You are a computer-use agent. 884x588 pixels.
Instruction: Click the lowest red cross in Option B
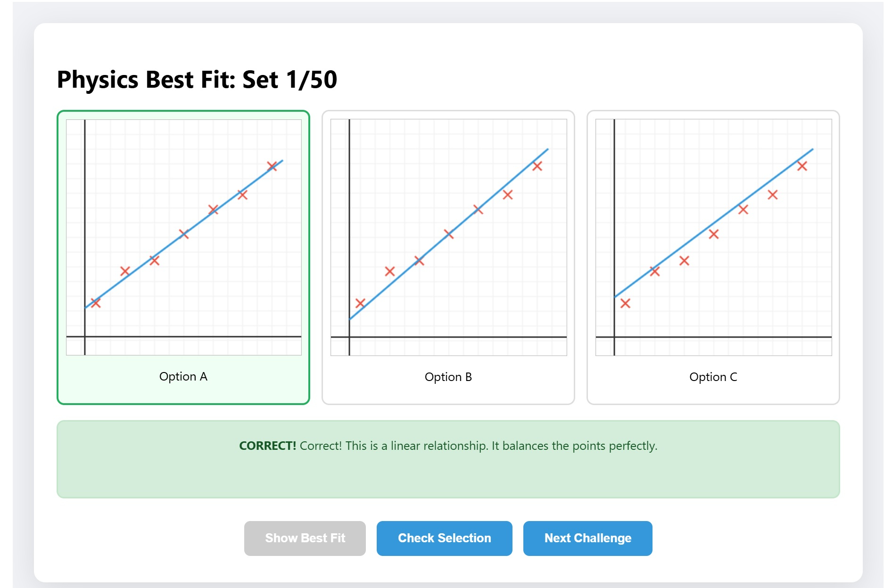360,303
